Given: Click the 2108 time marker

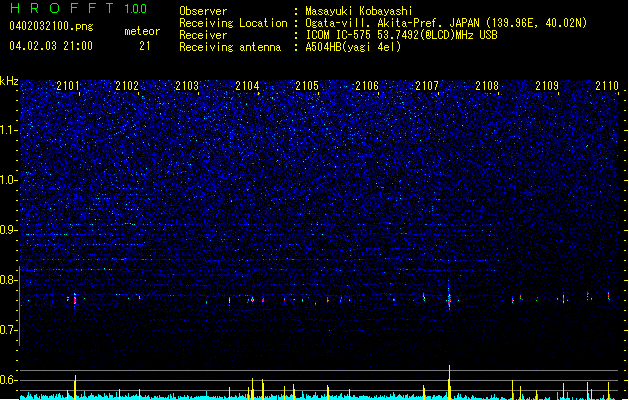Looking at the screenshot, I should 487,85.
